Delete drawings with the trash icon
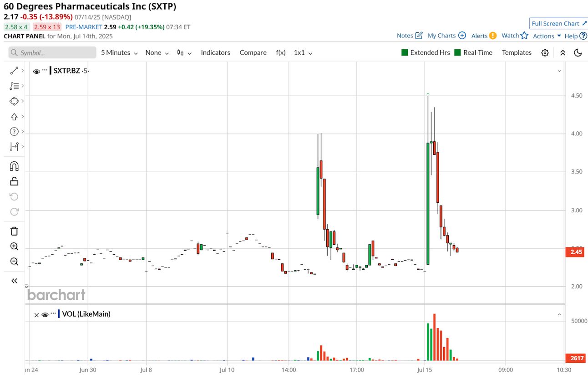Screen dimensions: 588x375 (x=14, y=231)
